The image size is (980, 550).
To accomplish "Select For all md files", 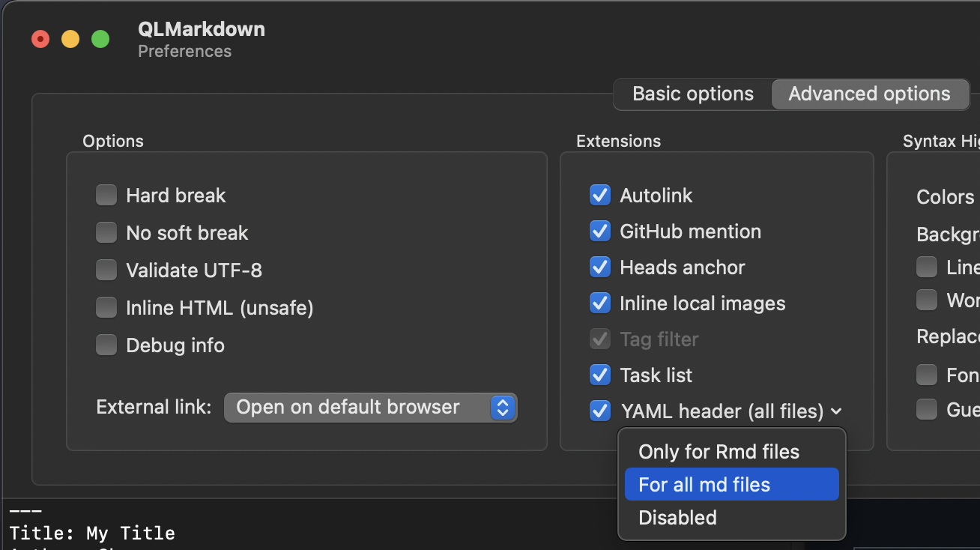I will tap(731, 485).
